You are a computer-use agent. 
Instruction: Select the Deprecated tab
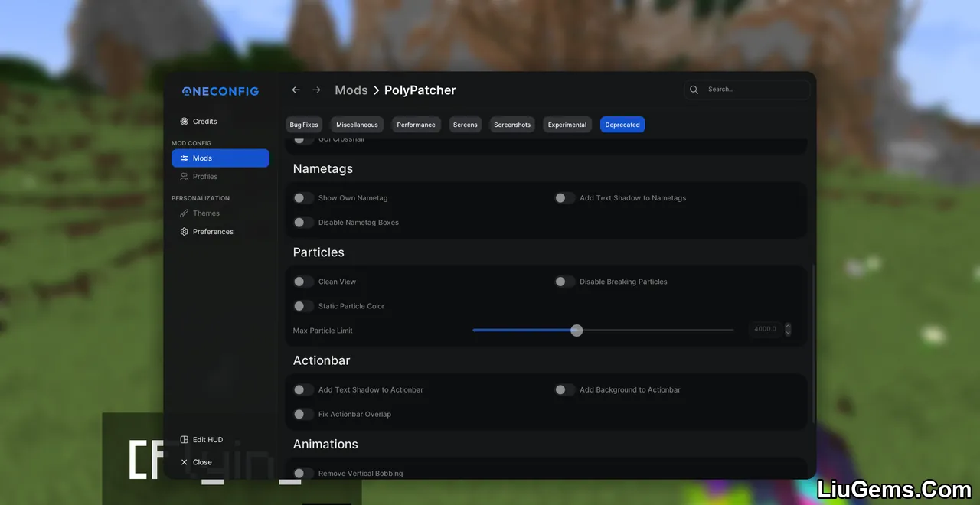[x=622, y=125]
